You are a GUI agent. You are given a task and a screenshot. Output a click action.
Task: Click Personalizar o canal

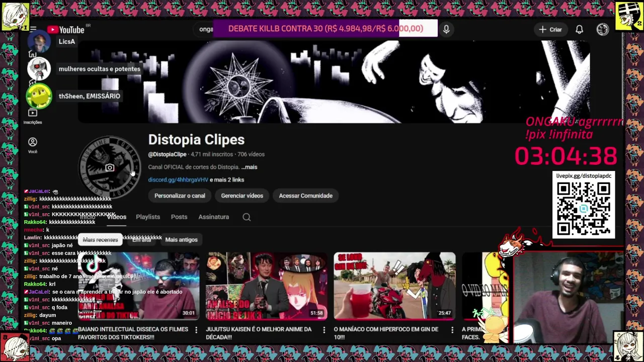click(180, 196)
